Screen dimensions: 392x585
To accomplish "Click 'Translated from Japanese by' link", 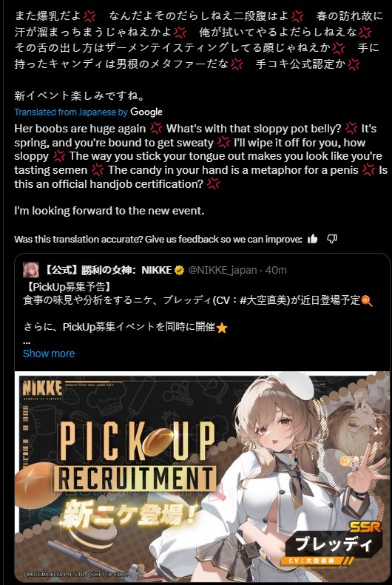I will click(71, 112).
